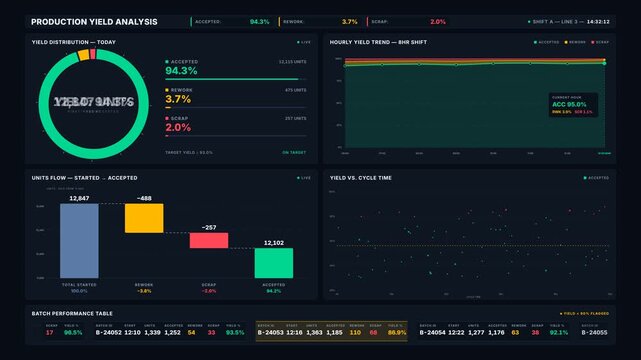Click the Production Yield Analysis title
641x360 pixels.
click(x=94, y=22)
